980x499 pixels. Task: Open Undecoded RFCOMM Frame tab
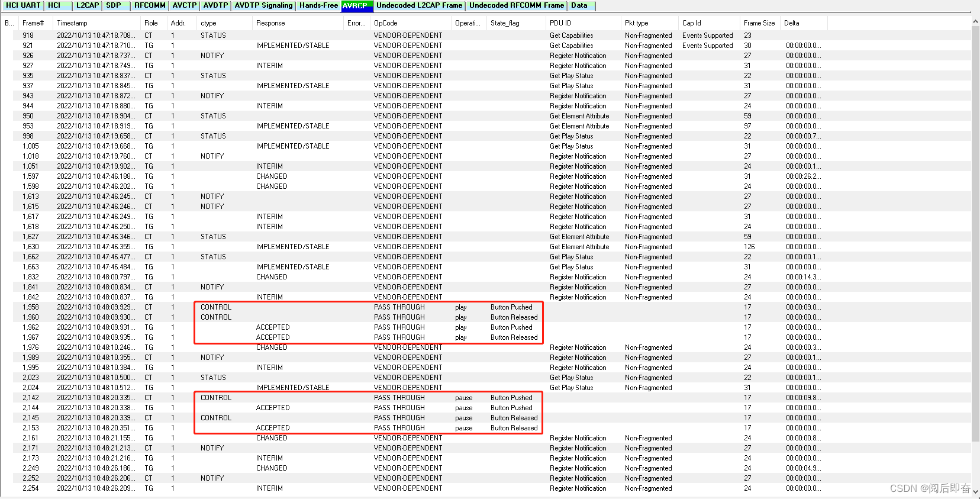pyautogui.click(x=517, y=5)
